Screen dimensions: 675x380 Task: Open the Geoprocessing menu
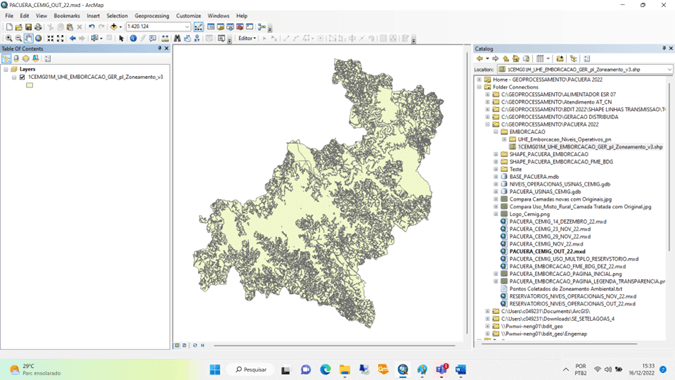click(x=152, y=16)
